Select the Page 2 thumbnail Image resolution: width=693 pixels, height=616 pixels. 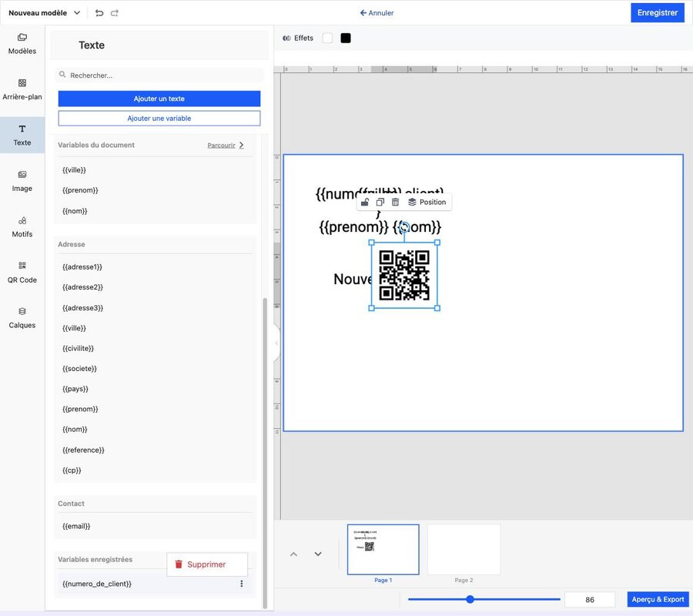click(x=464, y=549)
